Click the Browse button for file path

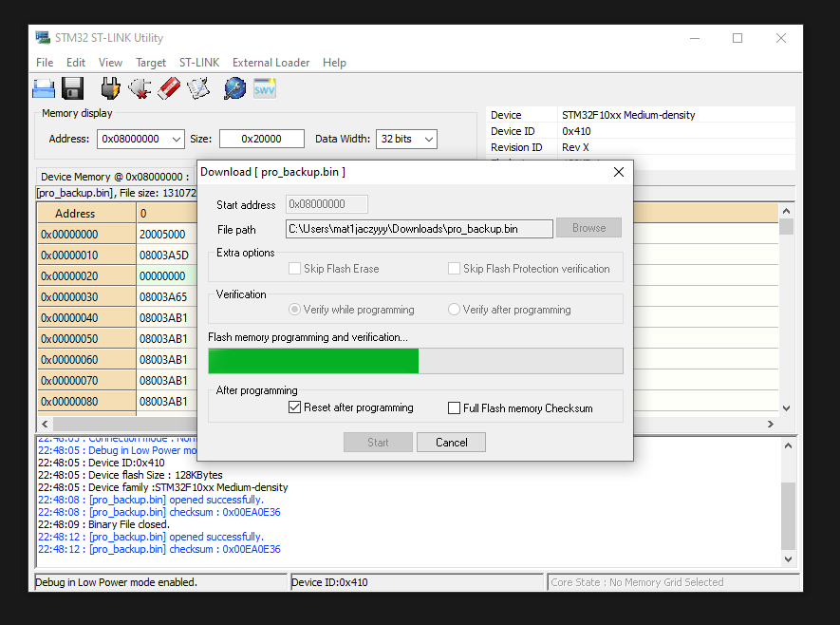pyautogui.click(x=588, y=228)
